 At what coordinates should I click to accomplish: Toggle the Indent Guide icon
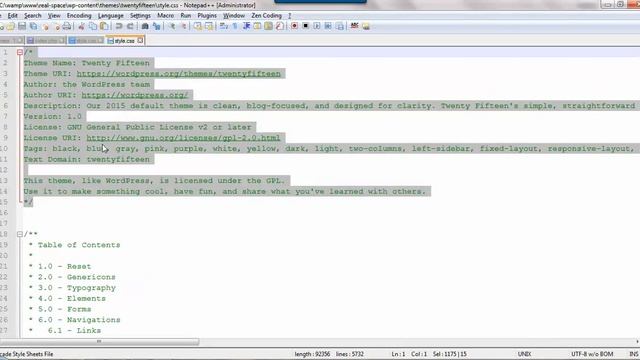coord(246,26)
